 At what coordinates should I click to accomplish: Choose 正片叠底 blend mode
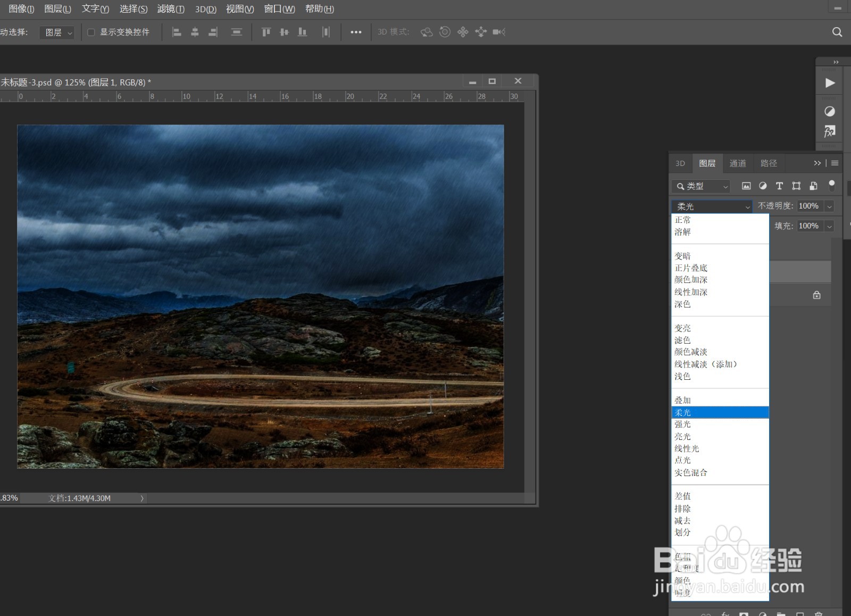coord(720,268)
